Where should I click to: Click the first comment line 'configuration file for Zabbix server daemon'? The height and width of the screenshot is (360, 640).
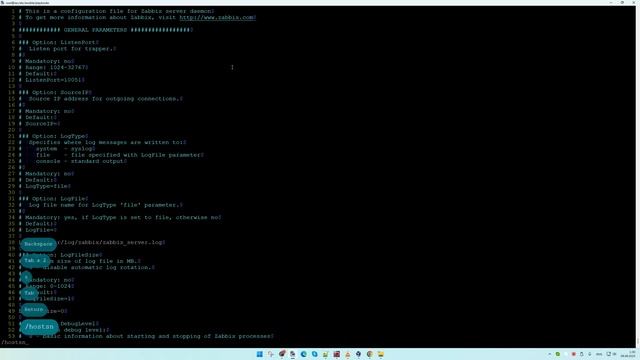[116, 11]
